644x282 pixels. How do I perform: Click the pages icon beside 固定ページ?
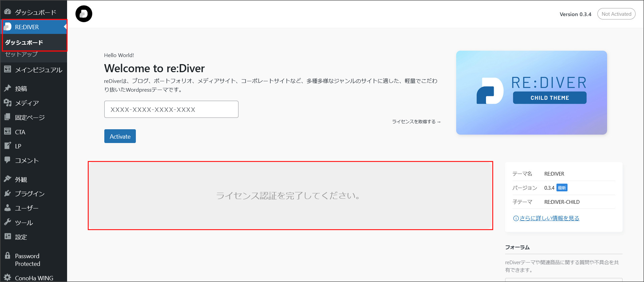pyautogui.click(x=7, y=117)
